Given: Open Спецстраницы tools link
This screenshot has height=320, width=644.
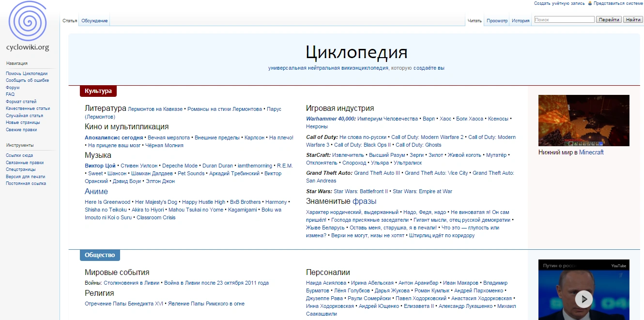Looking at the screenshot, I should pos(20,169).
